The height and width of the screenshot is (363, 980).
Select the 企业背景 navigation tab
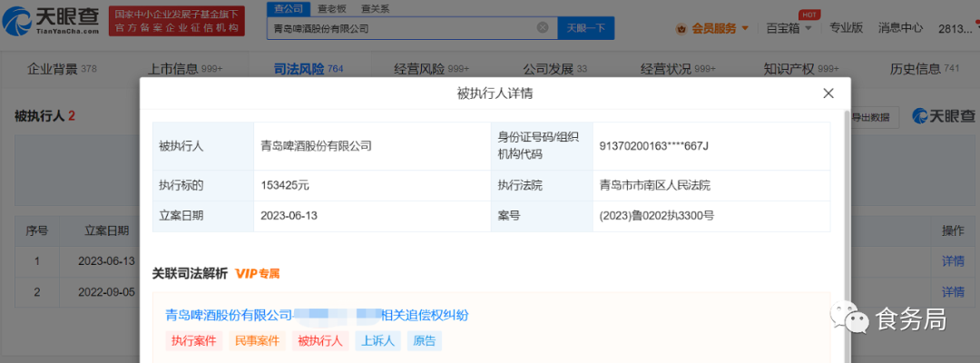(x=62, y=69)
